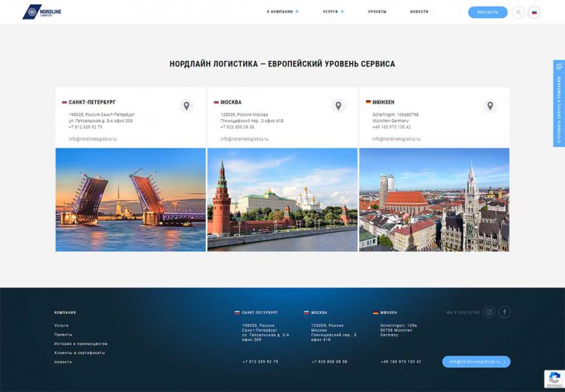The height and width of the screenshot is (392, 565).
Task: Click the reCAPTCHA badge
Action: [x=553, y=379]
